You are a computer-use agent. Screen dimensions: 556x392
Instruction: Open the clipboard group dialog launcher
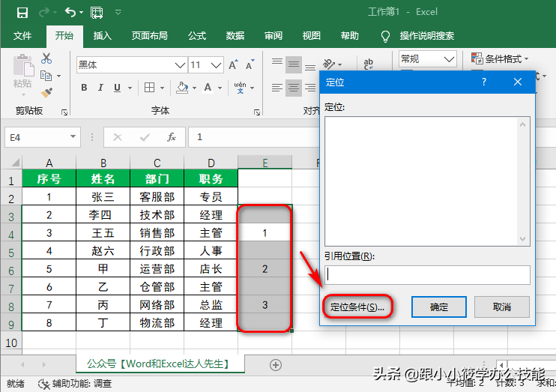click(x=64, y=112)
